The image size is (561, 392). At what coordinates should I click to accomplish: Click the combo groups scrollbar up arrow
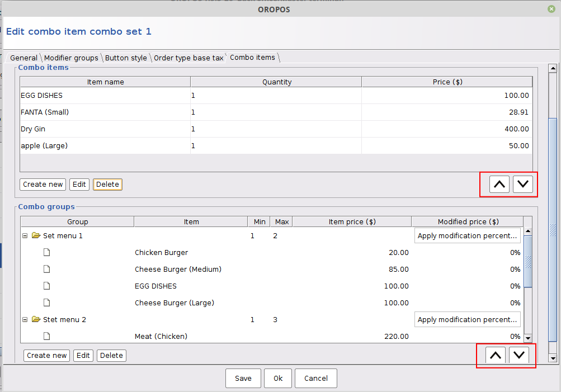click(528, 232)
